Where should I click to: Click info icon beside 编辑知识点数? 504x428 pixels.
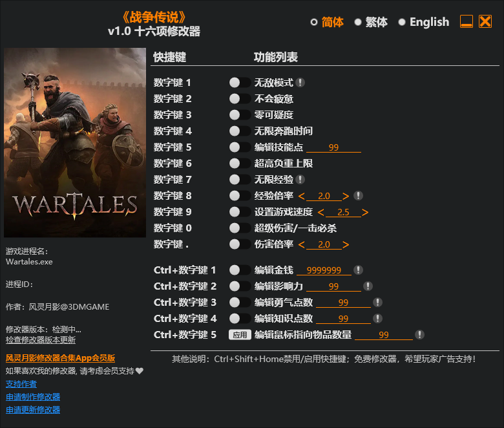click(377, 318)
